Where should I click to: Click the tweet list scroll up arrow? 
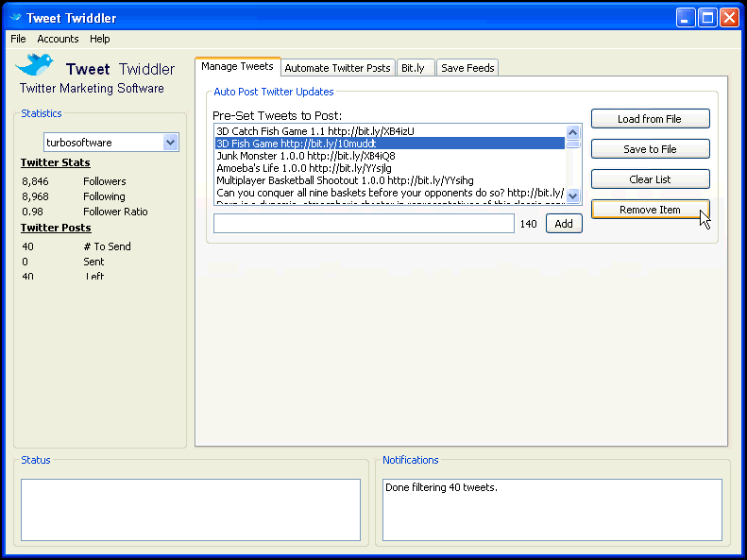click(x=572, y=132)
